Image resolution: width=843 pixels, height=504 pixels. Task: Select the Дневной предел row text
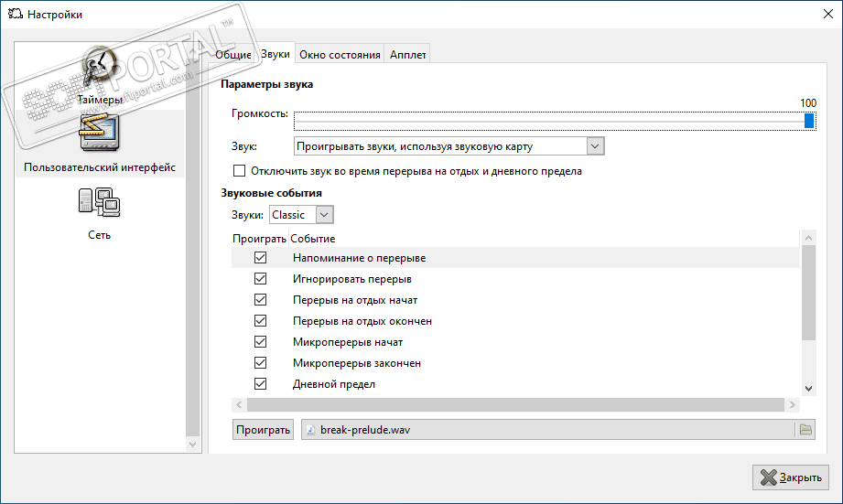334,384
